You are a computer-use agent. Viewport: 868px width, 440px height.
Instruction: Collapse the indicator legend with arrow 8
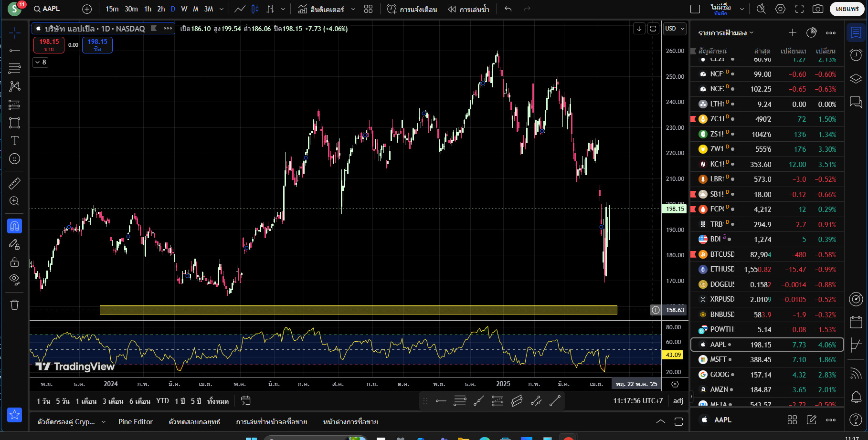[41, 62]
